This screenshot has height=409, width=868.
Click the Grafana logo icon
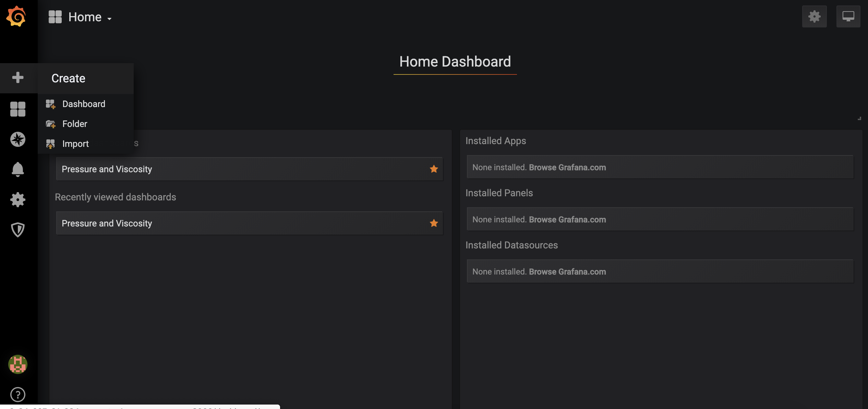16,16
